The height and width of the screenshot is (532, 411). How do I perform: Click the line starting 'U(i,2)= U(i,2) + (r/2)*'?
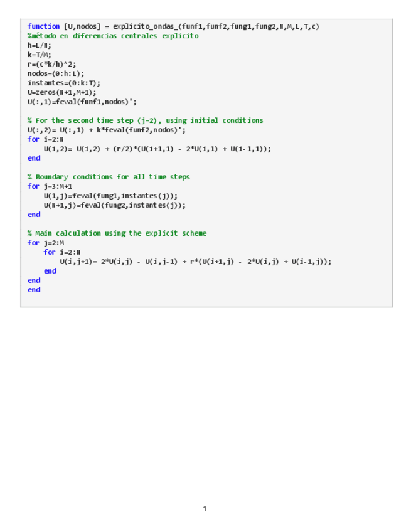[157, 149]
